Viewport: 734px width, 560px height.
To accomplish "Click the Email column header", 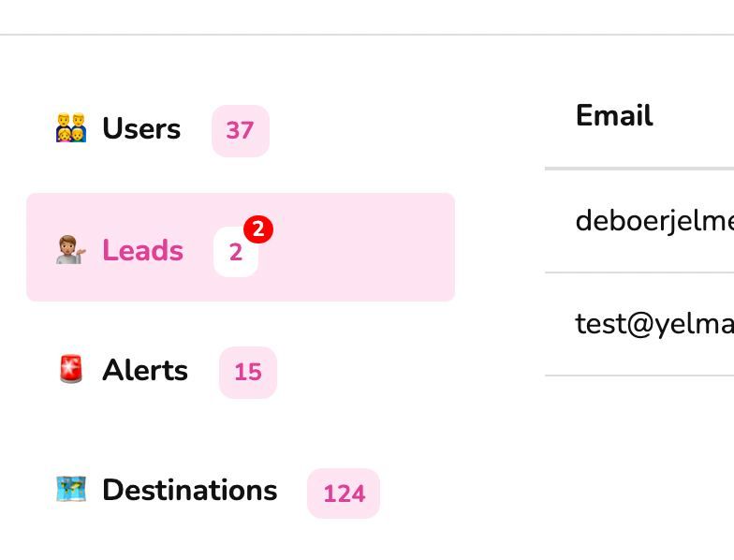I will 614,116.
